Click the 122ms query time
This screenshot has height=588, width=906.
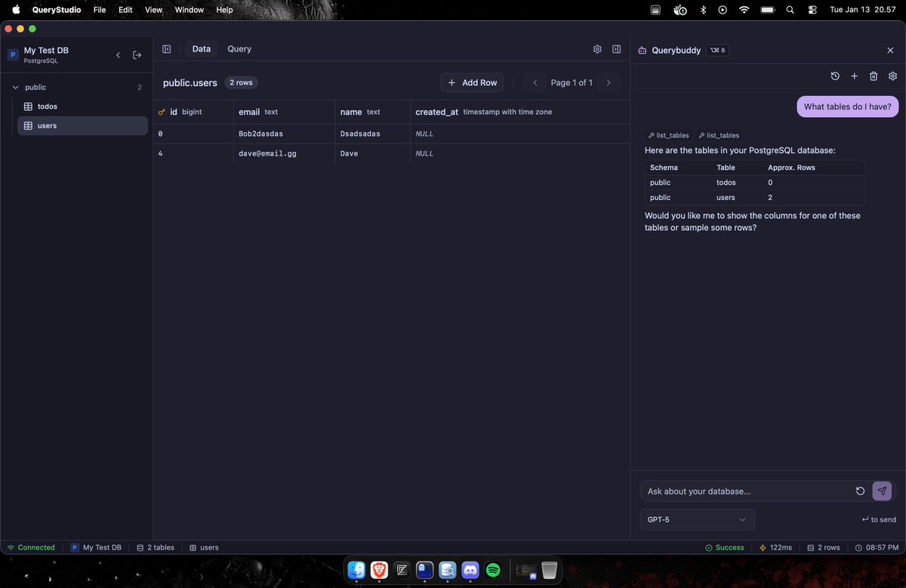click(x=775, y=547)
